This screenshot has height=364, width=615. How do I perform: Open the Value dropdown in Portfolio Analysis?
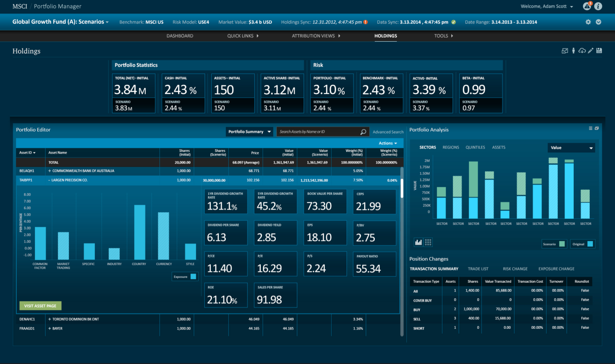point(571,148)
